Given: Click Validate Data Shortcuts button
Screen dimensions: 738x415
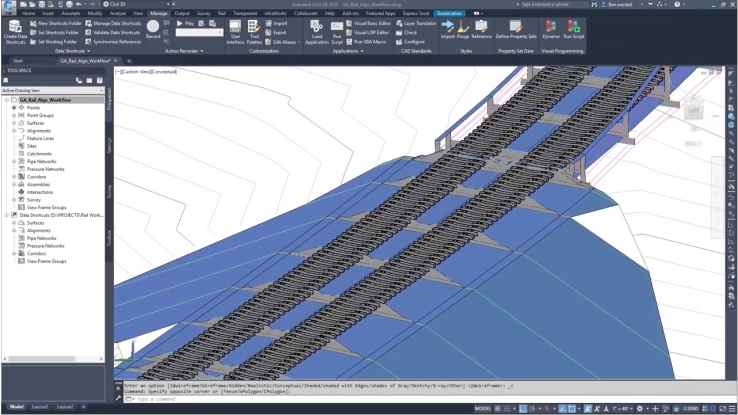Looking at the screenshot, I should point(116,29).
